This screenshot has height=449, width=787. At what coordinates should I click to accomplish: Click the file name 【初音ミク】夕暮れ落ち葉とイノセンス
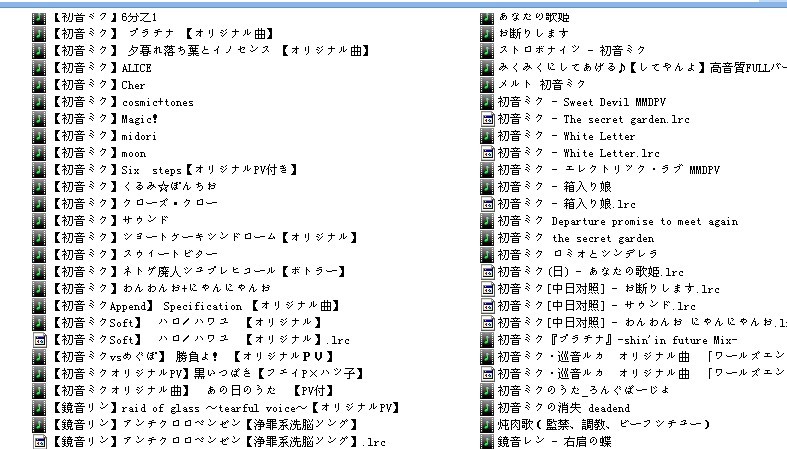(x=211, y=51)
